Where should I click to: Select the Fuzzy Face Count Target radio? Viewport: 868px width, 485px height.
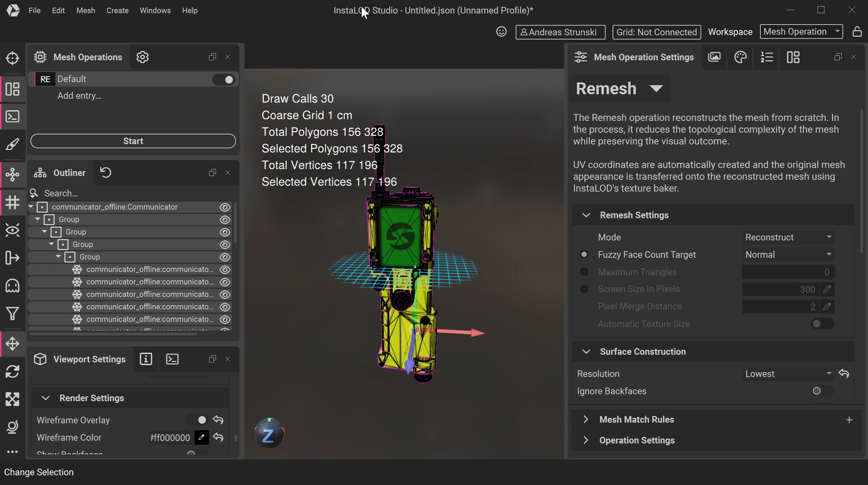(x=584, y=255)
